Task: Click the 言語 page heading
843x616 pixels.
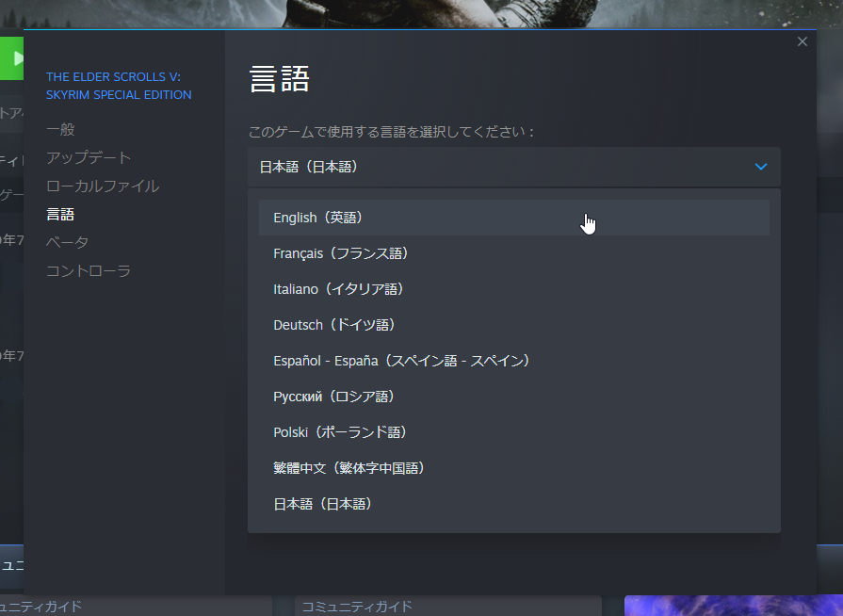Action: tap(279, 79)
